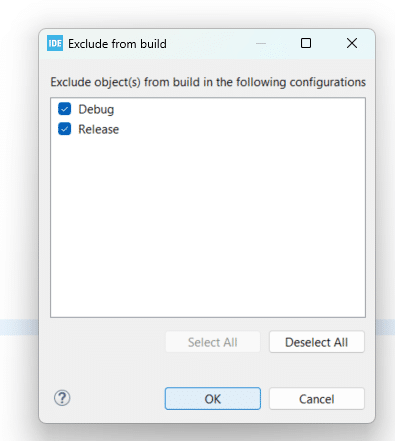The image size is (395, 441).
Task: Click empty space in the configurations list
Action: pyautogui.click(x=208, y=227)
